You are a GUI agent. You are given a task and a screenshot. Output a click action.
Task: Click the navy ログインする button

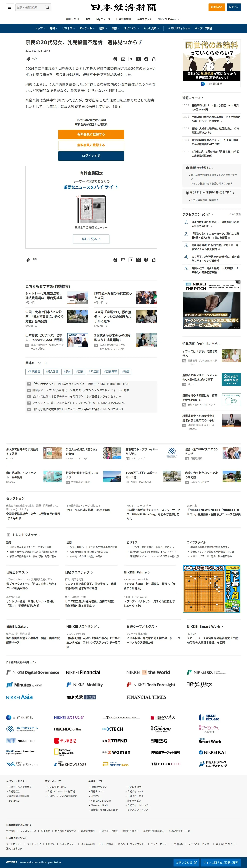point(91,156)
